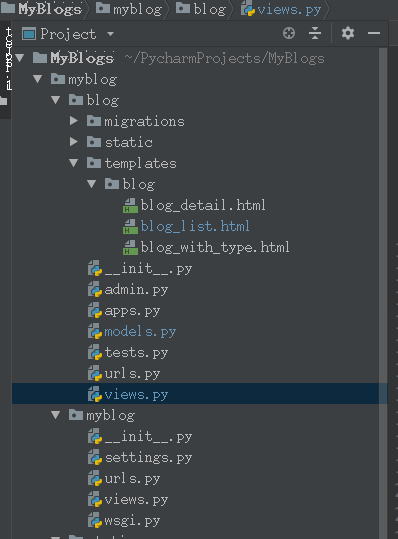Collapse the inner myblog settings folder
The image size is (398, 539).
[55, 415]
